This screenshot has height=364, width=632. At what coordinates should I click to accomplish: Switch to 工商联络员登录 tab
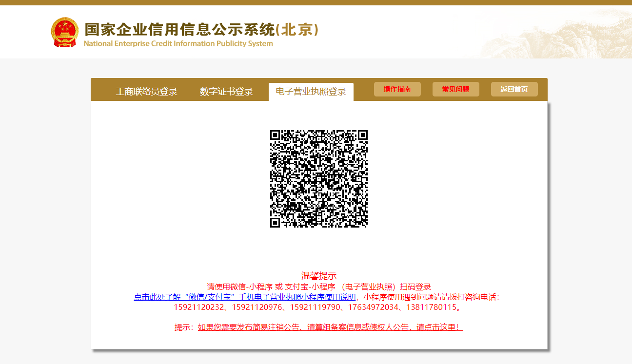point(146,92)
